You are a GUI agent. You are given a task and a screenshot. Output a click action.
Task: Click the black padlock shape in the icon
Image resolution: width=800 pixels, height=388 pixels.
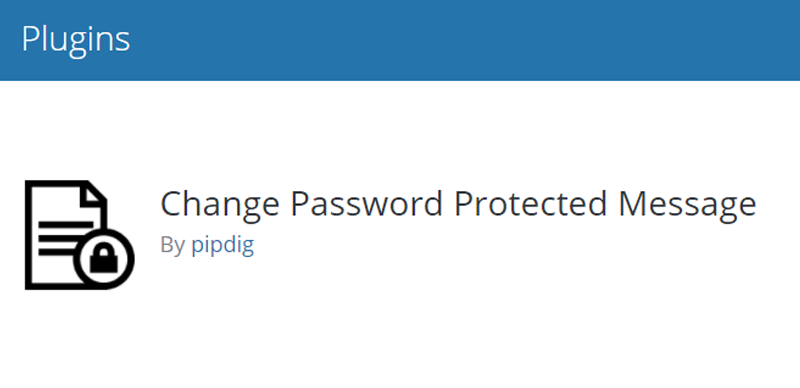point(104,259)
